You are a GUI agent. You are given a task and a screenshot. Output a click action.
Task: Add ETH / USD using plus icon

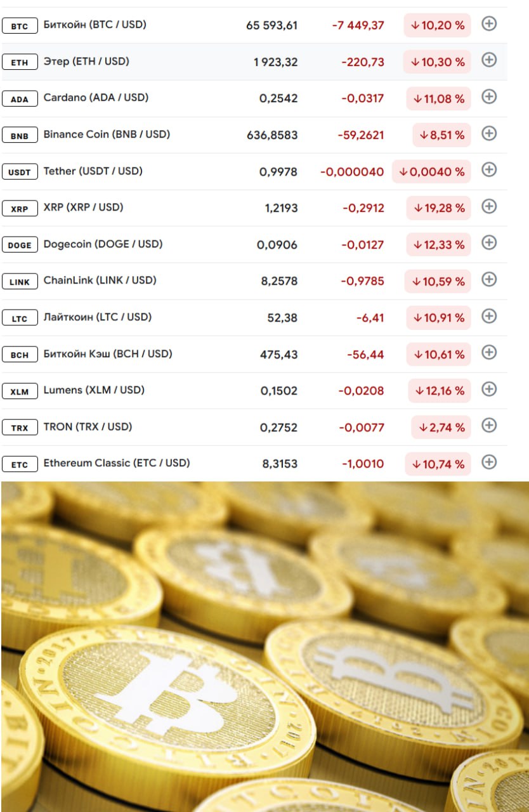[x=488, y=60]
